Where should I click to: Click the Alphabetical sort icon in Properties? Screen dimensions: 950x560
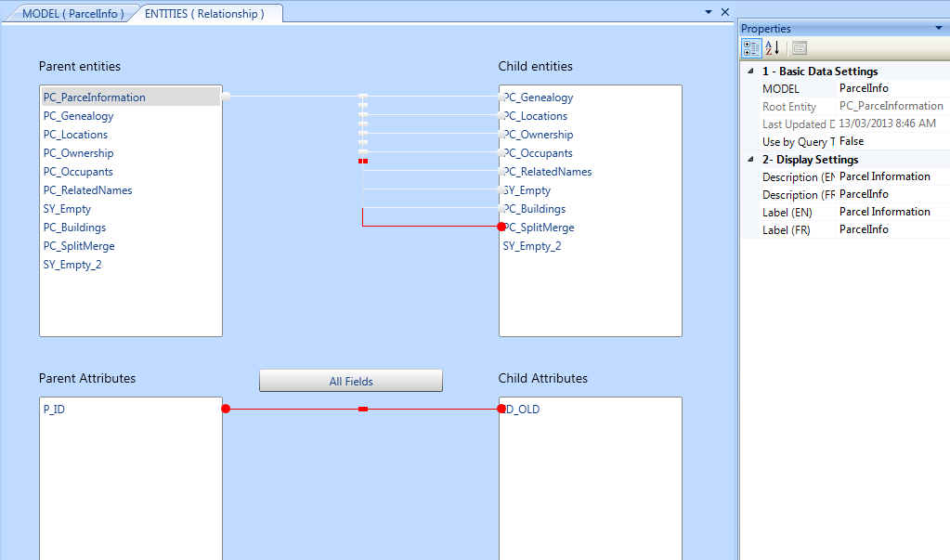click(x=773, y=48)
